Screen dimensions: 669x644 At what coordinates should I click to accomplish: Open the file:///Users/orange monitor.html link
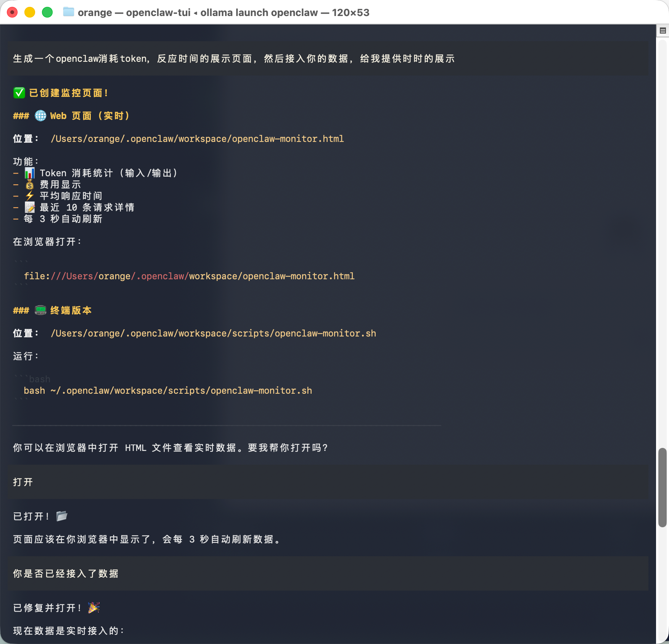click(189, 276)
